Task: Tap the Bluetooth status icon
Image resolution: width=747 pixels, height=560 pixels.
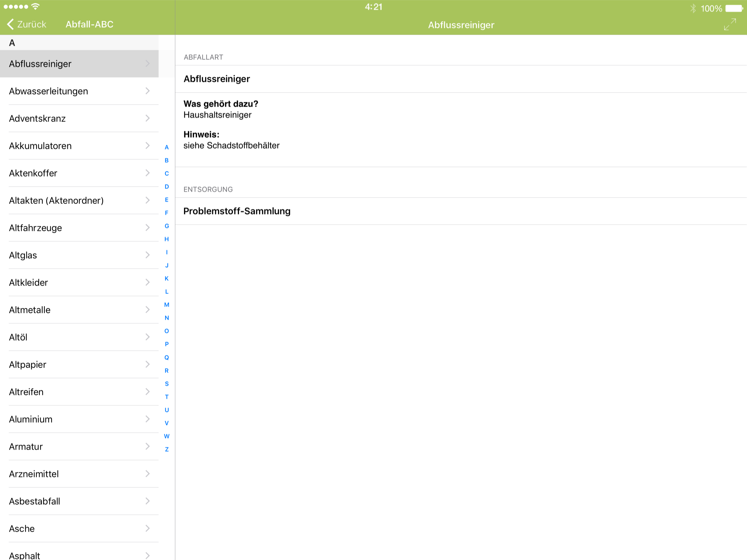Action: click(693, 8)
